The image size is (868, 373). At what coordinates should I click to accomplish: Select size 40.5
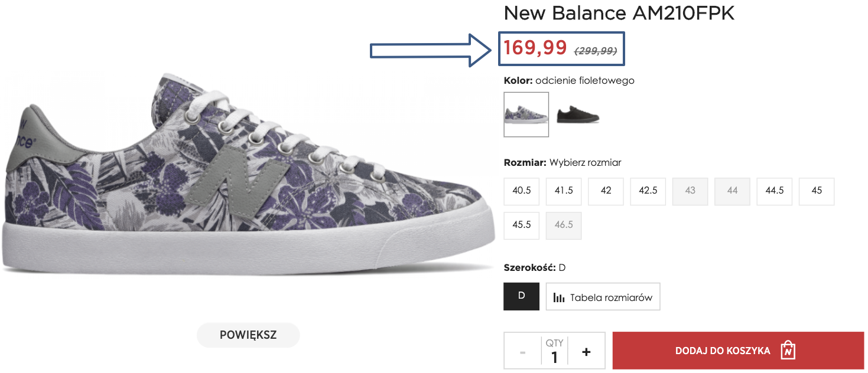521,191
